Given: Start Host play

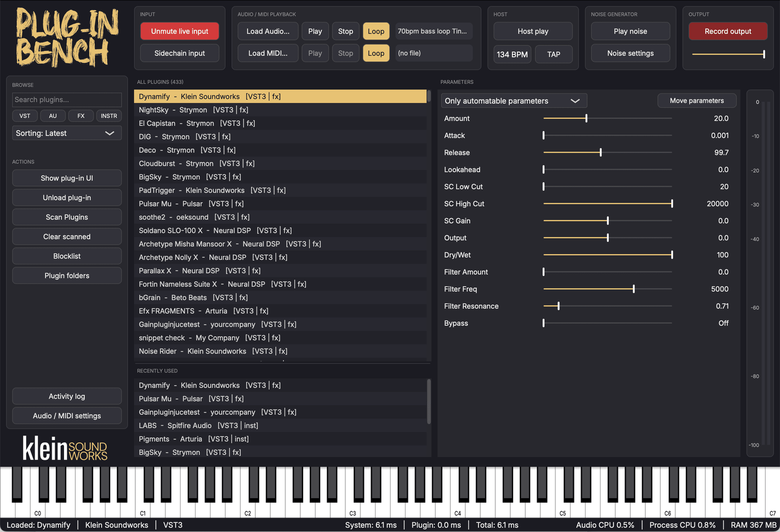Looking at the screenshot, I should pos(533,31).
